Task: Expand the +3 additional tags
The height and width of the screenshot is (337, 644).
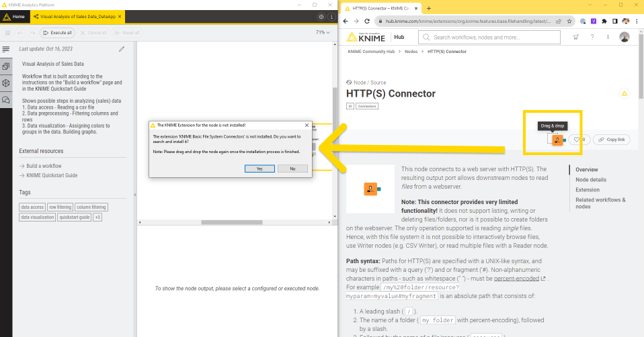Action: (x=97, y=218)
